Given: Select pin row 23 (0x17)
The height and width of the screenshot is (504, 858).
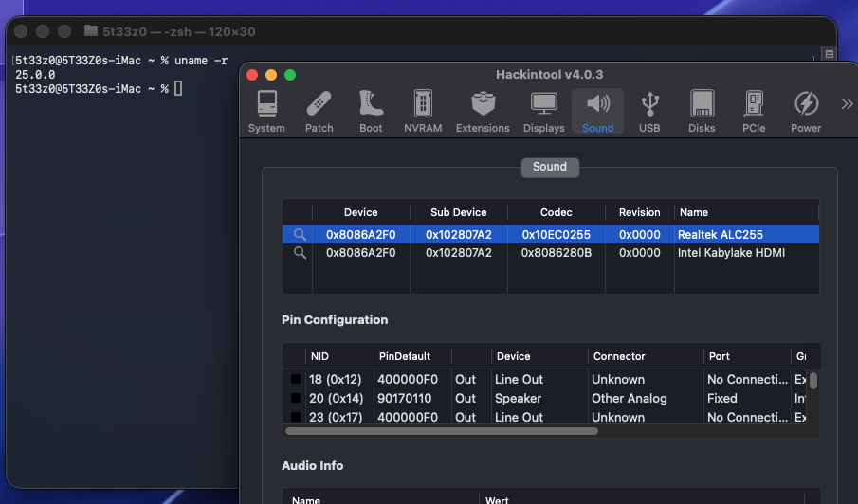Looking at the screenshot, I should coord(545,417).
